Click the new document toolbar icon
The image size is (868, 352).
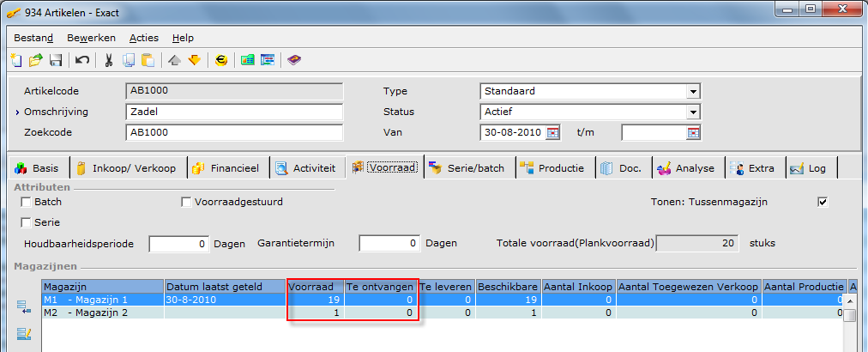point(17,60)
